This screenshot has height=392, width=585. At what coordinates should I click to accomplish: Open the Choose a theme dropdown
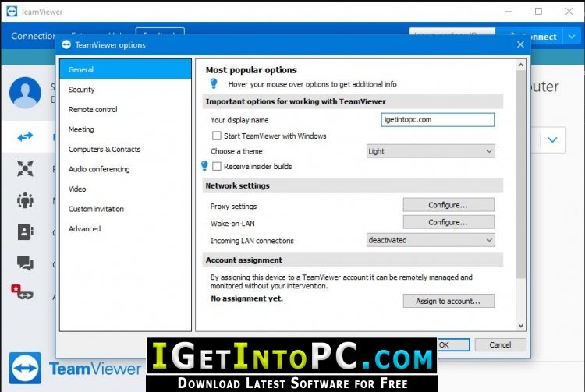tap(431, 151)
